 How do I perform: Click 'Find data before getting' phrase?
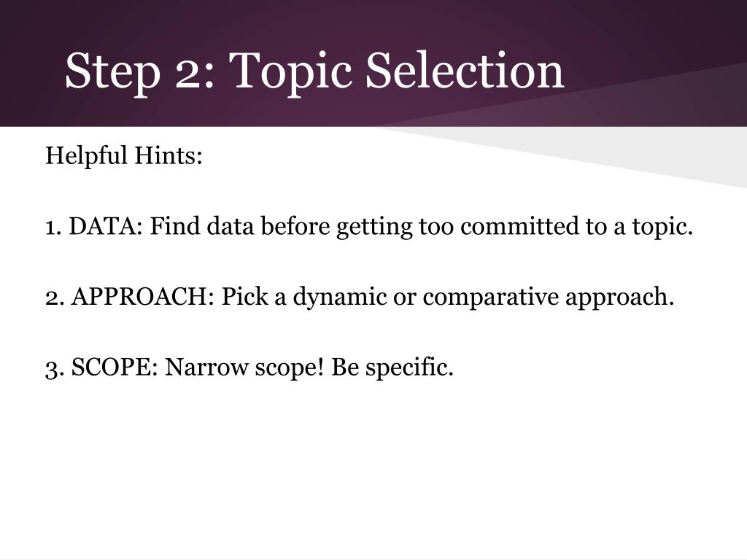point(281,227)
